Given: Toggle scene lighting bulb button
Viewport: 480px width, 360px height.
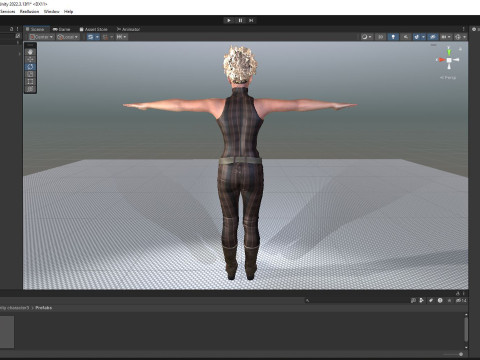Looking at the screenshot, I should (393, 37).
